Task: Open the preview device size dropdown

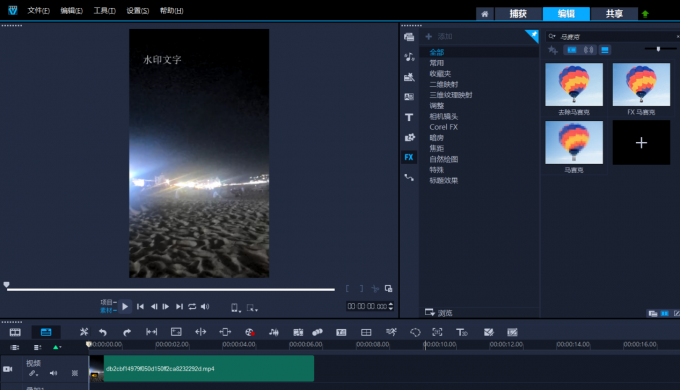Action: (235, 308)
